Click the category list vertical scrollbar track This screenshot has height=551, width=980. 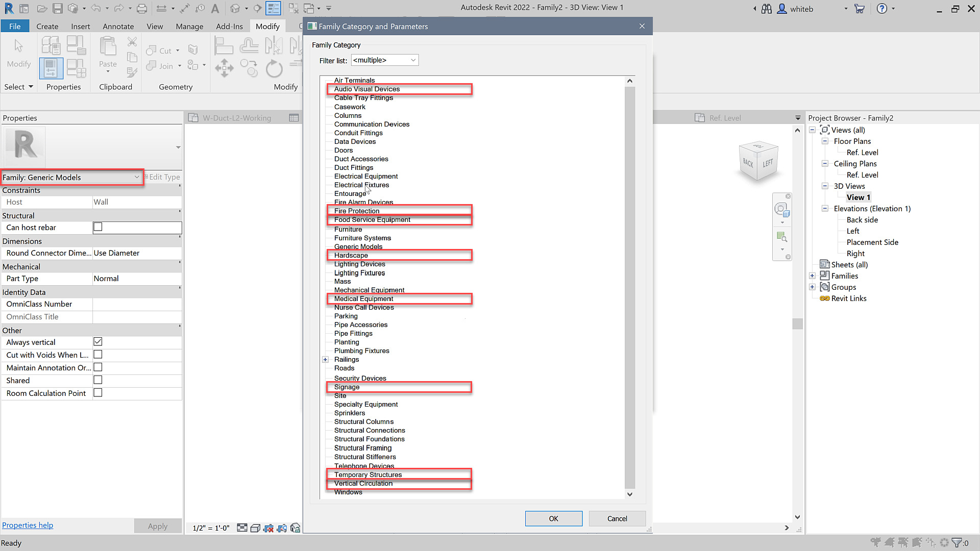pos(630,288)
